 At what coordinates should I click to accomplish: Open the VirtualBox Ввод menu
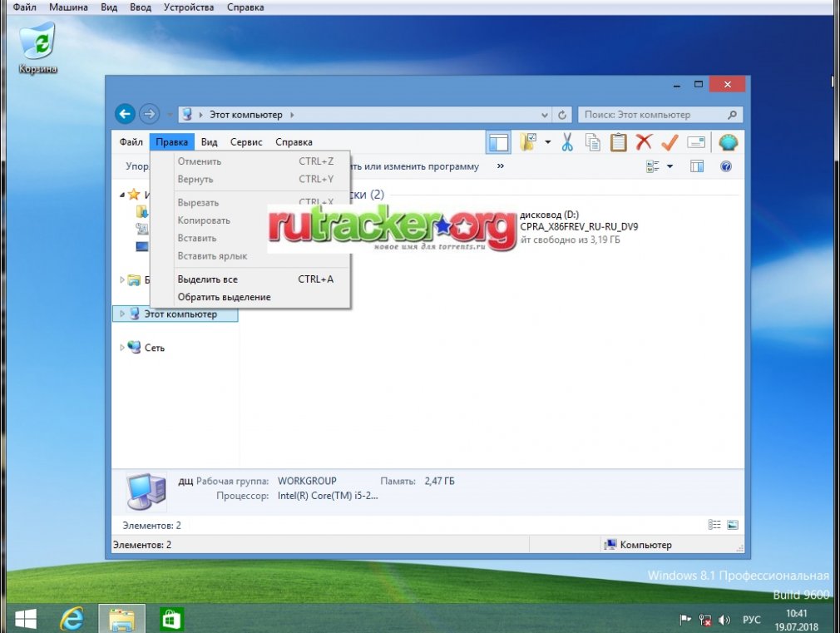(x=141, y=7)
